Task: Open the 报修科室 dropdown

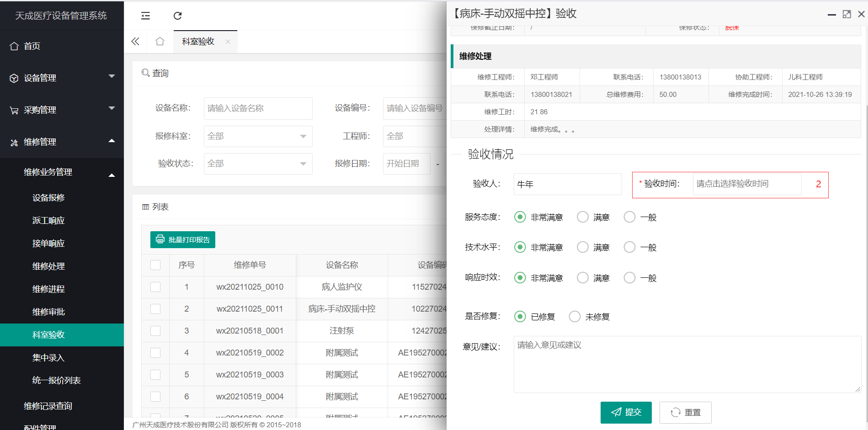Action: [x=258, y=136]
